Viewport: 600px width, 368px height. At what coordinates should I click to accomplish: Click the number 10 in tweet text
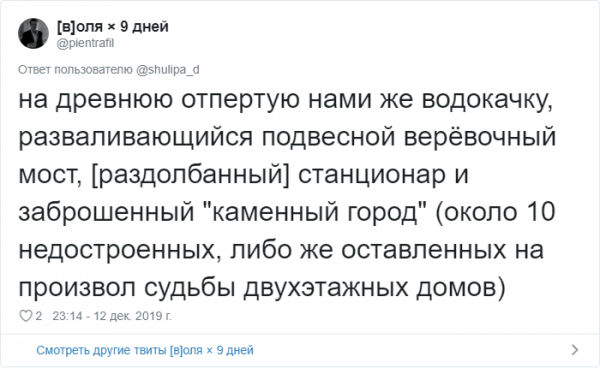(x=541, y=212)
